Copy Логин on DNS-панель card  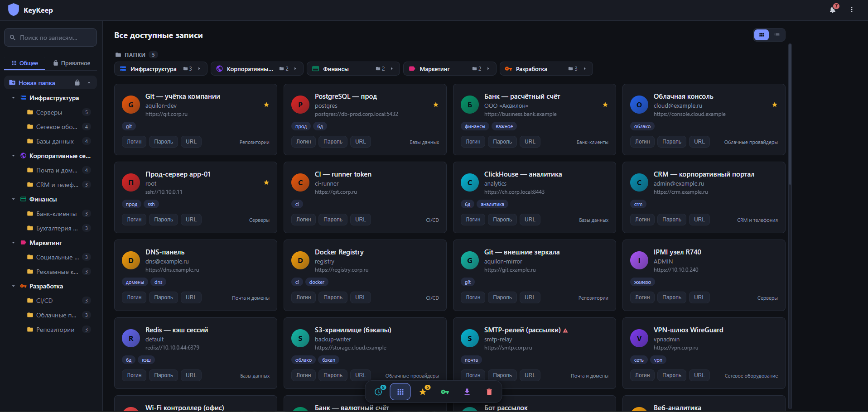134,297
